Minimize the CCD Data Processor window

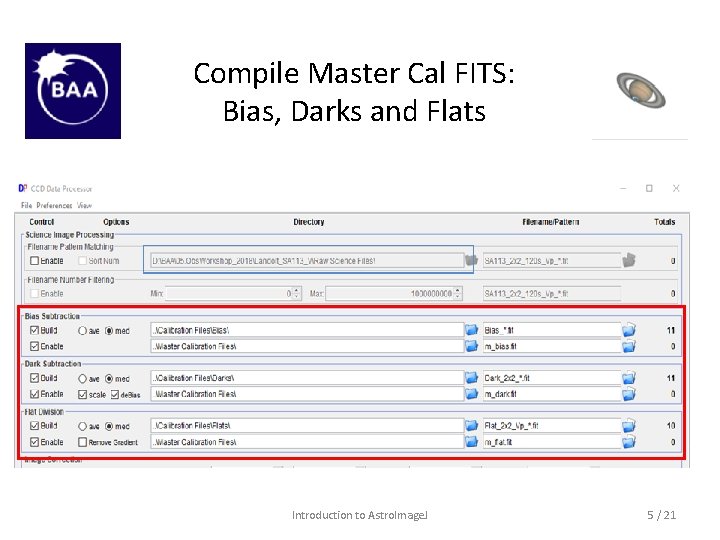coord(623,188)
